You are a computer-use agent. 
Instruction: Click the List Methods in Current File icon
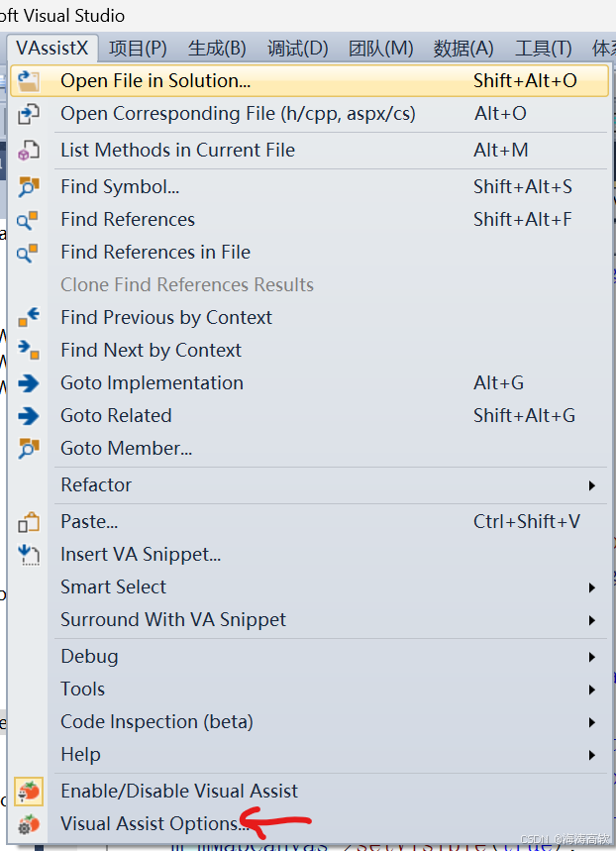(29, 151)
